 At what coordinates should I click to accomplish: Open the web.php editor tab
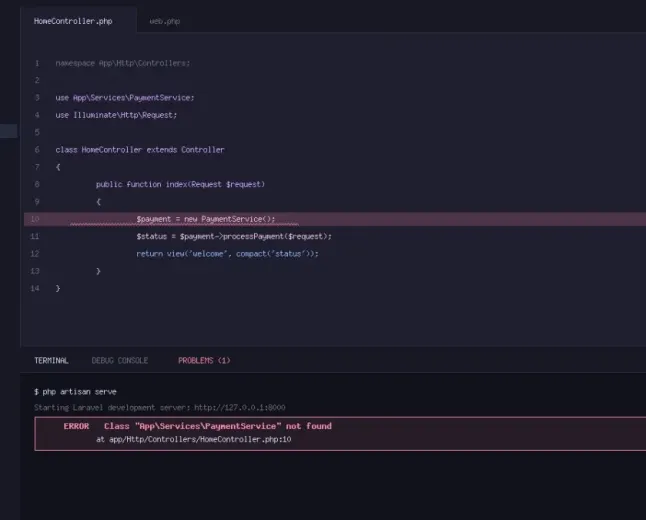point(164,21)
